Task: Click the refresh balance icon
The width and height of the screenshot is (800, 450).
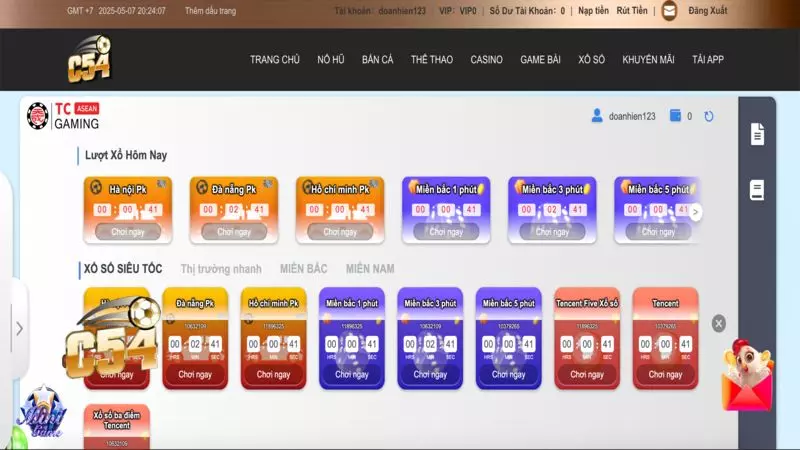Action: [x=709, y=116]
